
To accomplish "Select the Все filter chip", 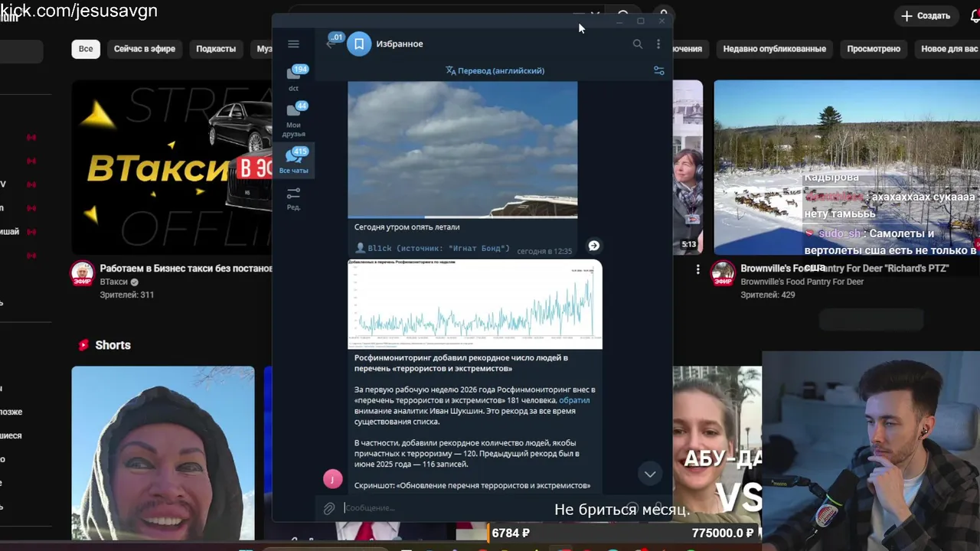I will [86, 49].
